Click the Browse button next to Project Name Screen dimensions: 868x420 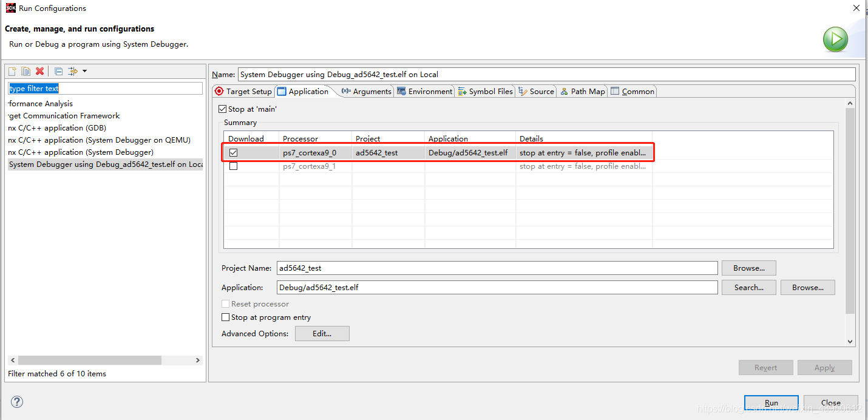[x=748, y=268]
